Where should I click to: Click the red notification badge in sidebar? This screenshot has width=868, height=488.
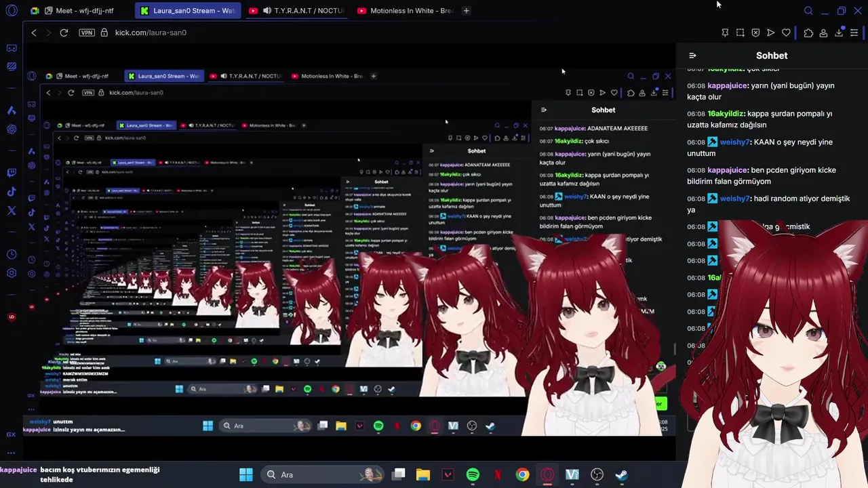click(x=12, y=317)
